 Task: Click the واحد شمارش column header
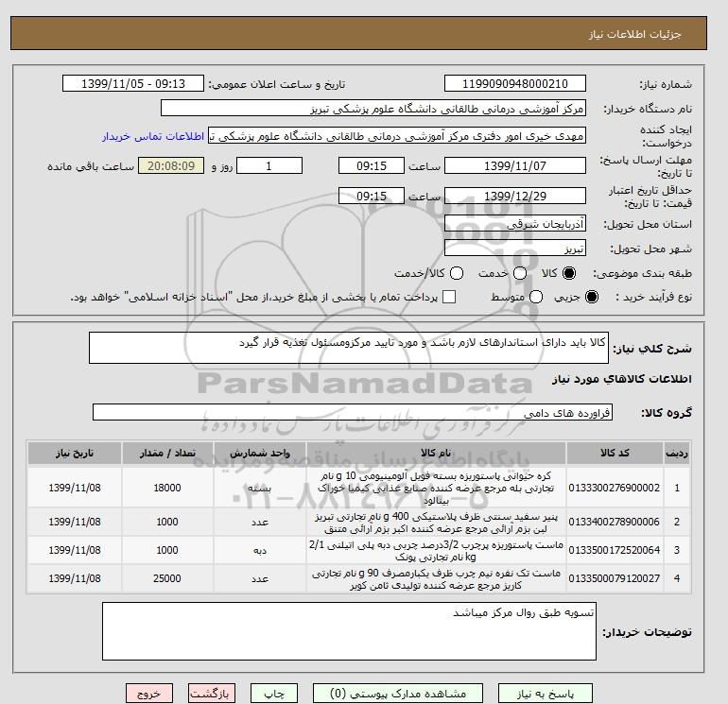click(x=260, y=453)
